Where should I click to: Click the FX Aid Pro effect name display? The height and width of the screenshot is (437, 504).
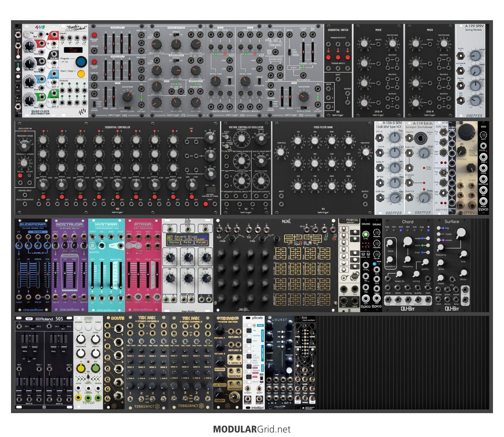187,240
